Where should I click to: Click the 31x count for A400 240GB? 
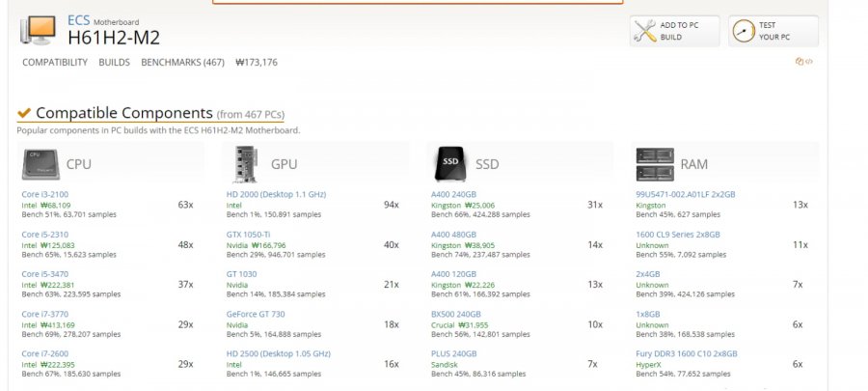595,205
